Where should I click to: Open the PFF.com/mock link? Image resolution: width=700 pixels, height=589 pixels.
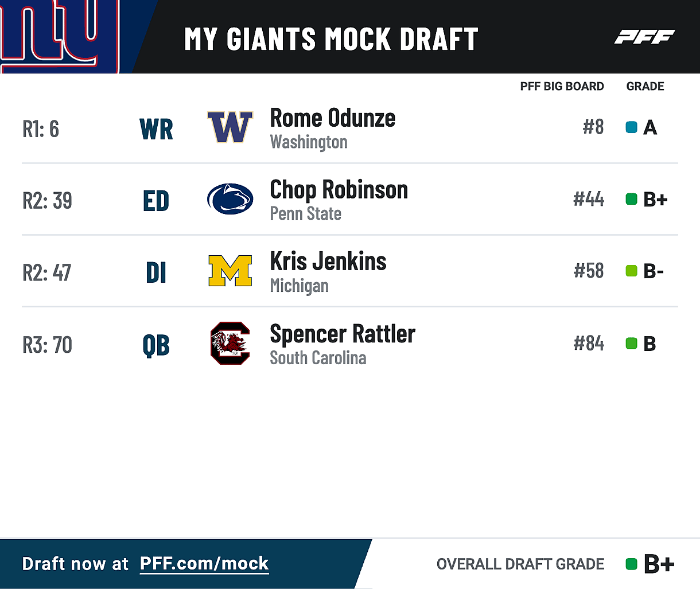[204, 564]
